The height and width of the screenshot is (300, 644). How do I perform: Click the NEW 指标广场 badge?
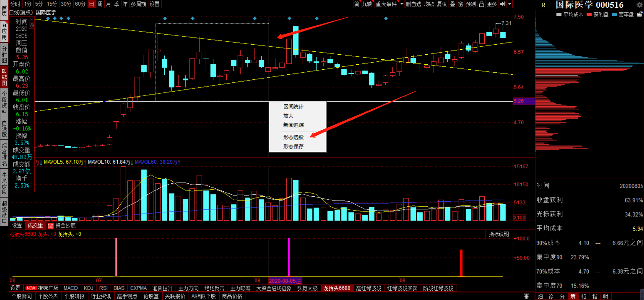[31, 288]
